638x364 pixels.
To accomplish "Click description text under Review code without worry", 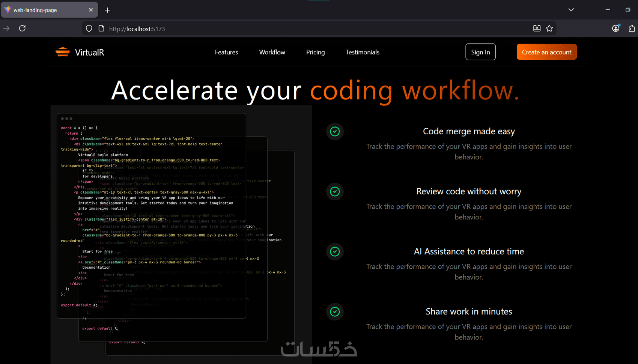I will (469, 212).
